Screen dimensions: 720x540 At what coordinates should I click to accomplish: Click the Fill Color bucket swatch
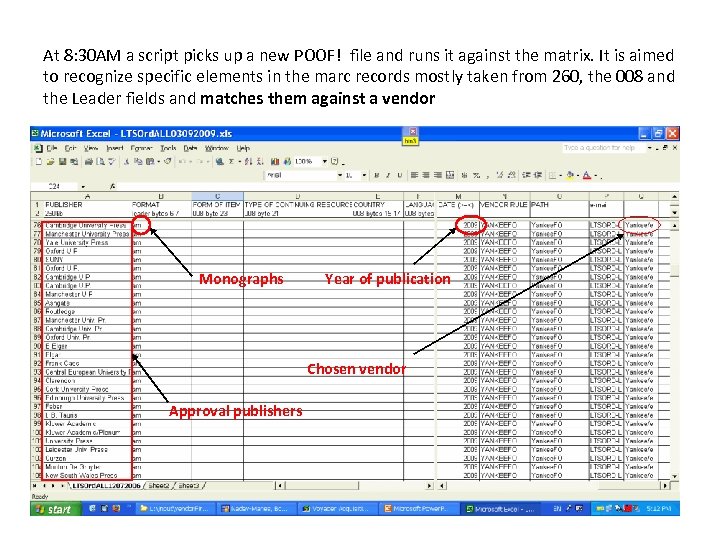[570, 175]
